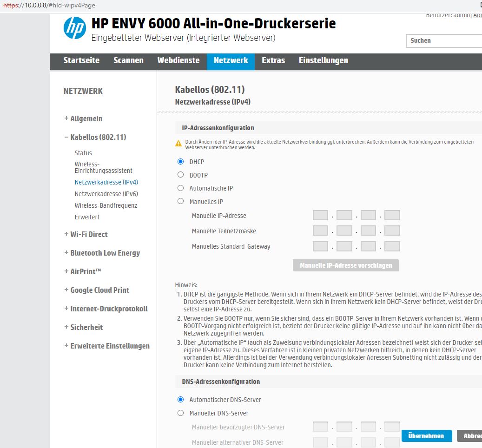This screenshot has width=482, height=448.
Task: Open the Erweitert sidebar link
Action: [87, 217]
